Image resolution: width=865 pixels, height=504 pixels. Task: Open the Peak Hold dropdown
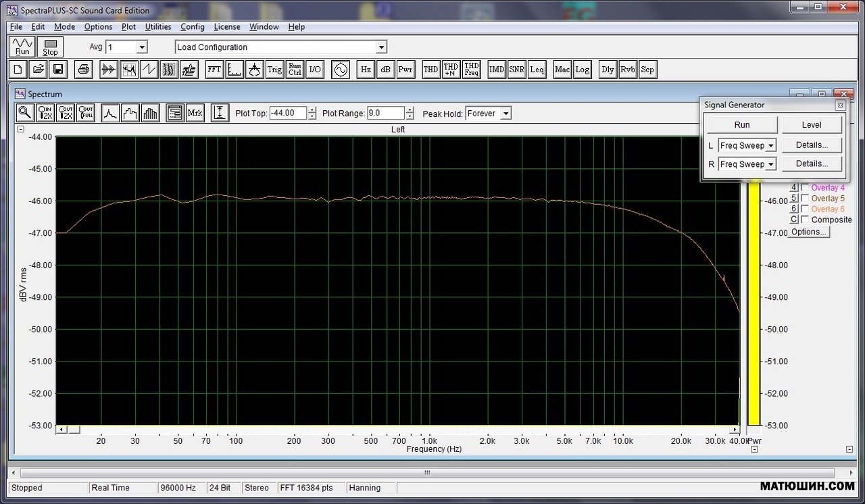505,114
